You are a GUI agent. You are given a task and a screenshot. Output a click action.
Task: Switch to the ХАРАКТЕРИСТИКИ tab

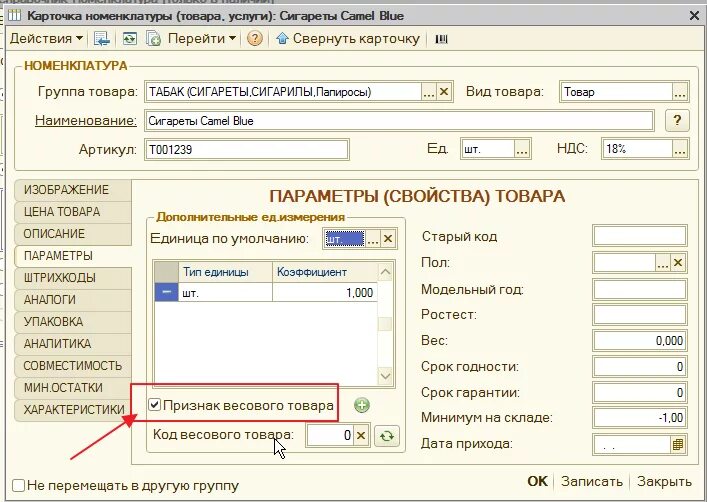click(73, 410)
